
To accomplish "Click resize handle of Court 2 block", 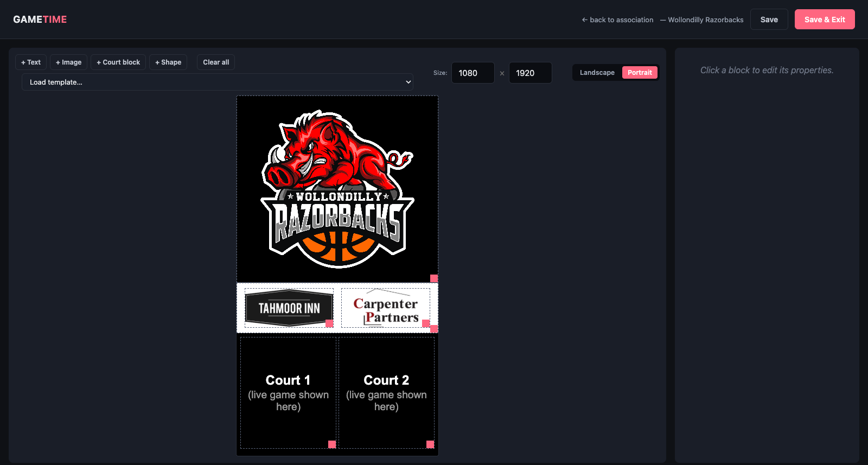I will coord(430,444).
